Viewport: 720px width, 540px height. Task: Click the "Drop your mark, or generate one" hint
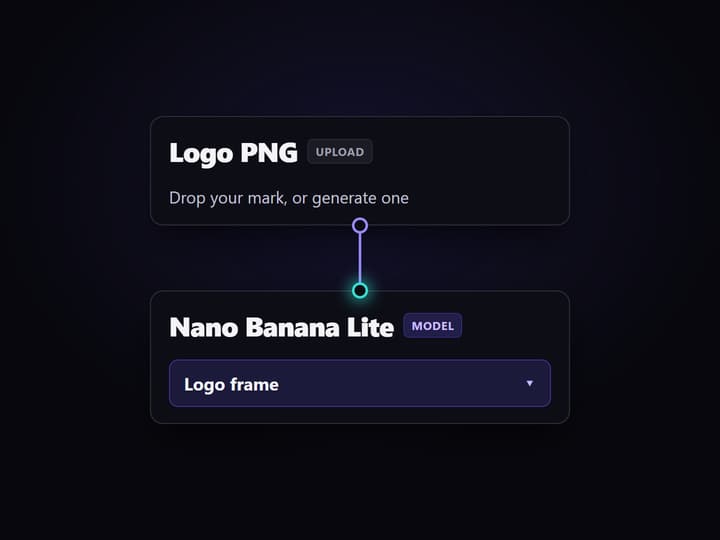[289, 198]
